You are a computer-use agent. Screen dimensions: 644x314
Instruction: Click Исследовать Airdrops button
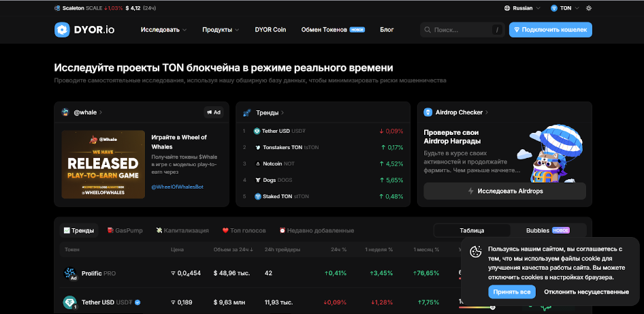pyautogui.click(x=504, y=191)
